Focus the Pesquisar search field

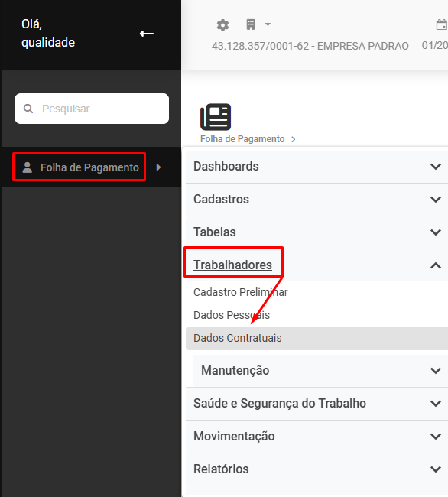92,109
